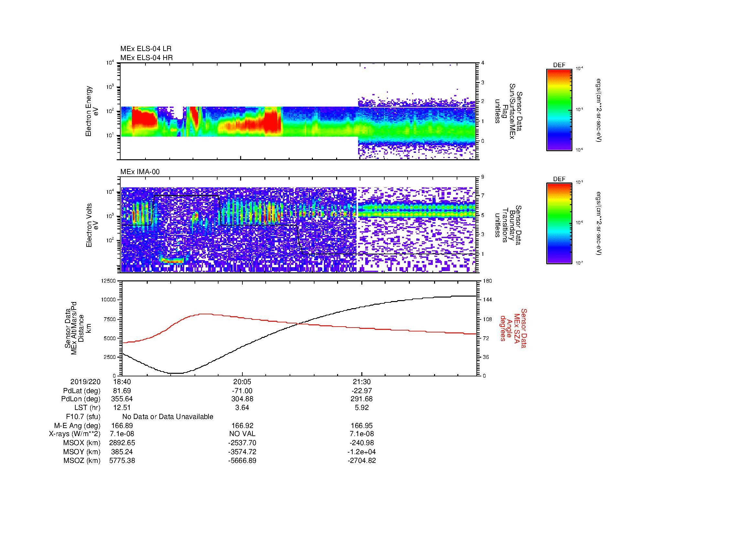The image size is (756, 534).
Task: Click 'No Data or Data Unavailable' text
Action: (x=168, y=417)
